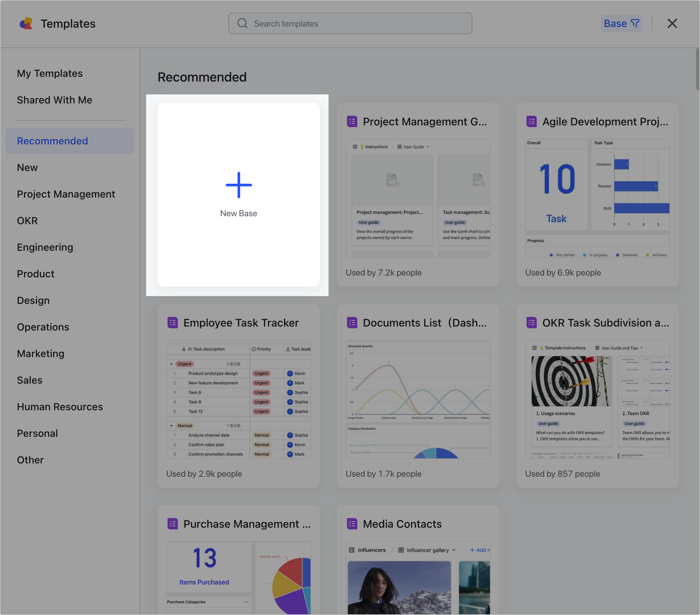Open the User Guide dropdown in Project Management preview

click(427, 147)
